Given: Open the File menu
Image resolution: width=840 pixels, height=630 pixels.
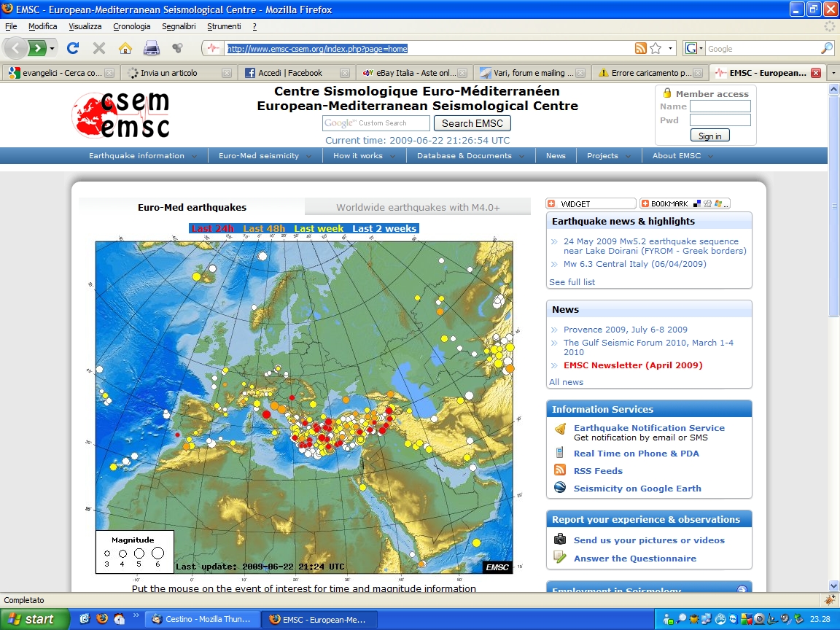Looking at the screenshot, I should [x=11, y=26].
